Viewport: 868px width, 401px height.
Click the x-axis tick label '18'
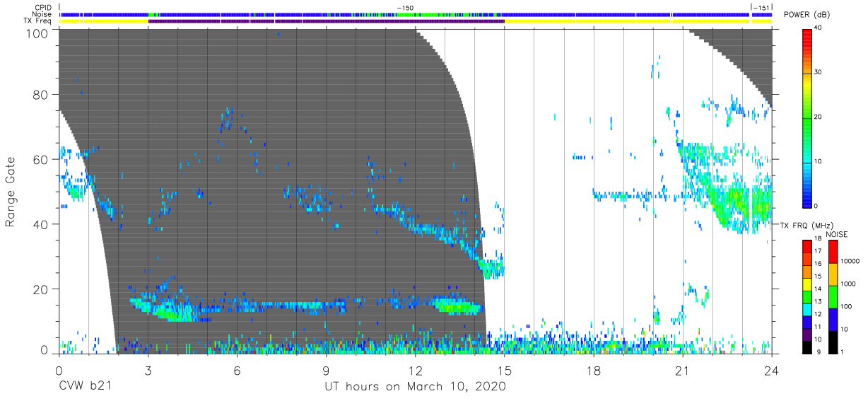tap(594, 371)
